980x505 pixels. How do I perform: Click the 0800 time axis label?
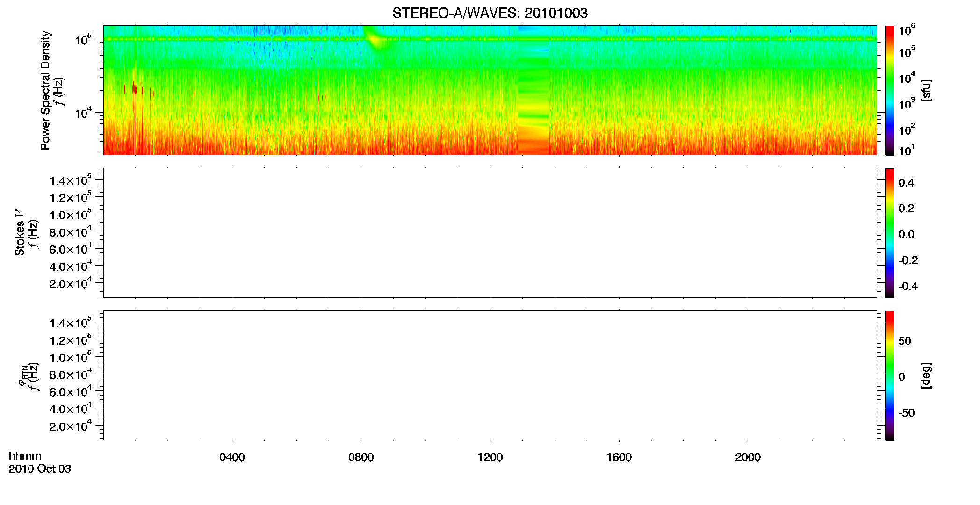(361, 457)
